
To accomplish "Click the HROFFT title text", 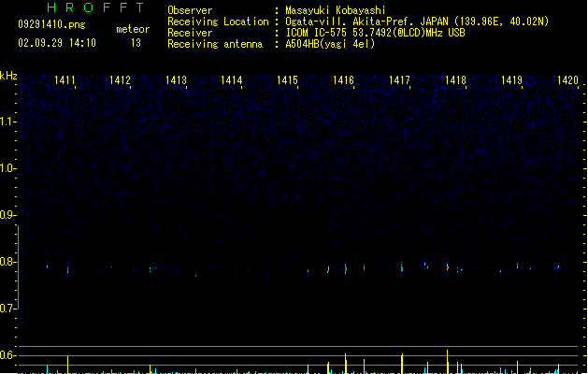I will (95, 7).
